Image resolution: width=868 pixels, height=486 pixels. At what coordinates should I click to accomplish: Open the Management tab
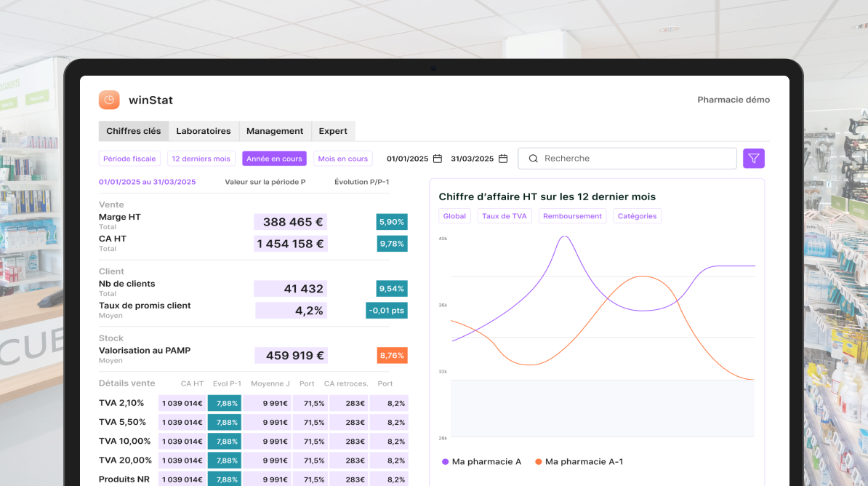[x=275, y=132]
